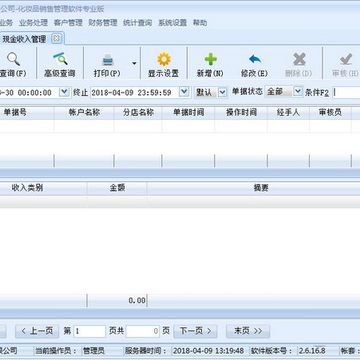Open the 系统设置 menu

[172, 23]
